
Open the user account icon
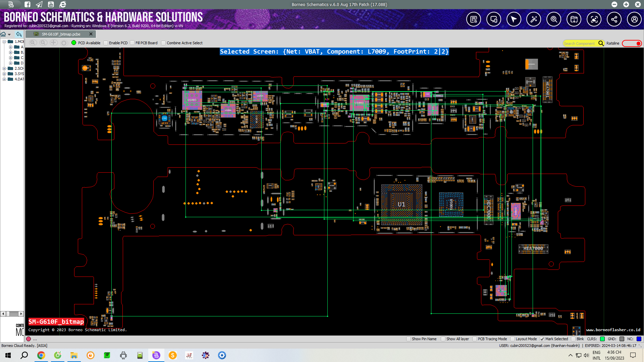pos(634,19)
